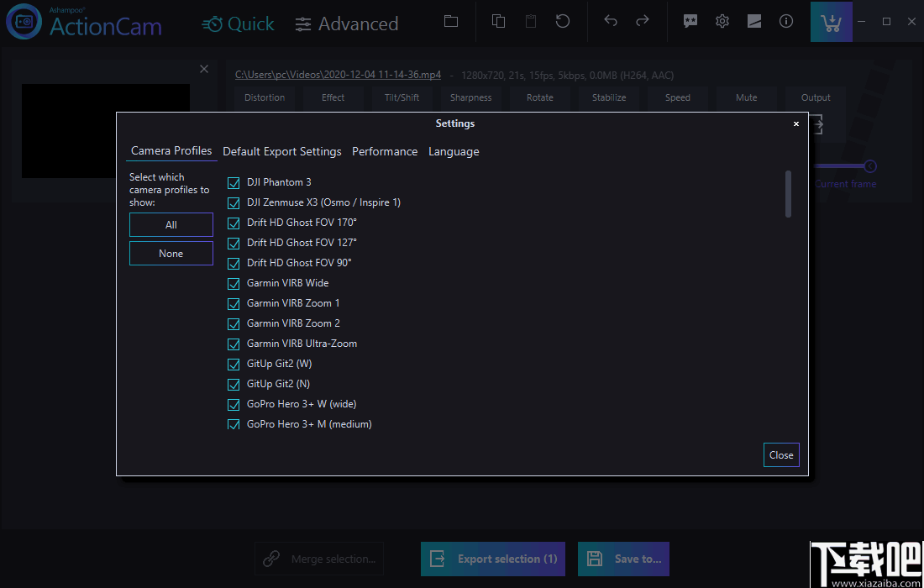Click the Sharpness option
Image resolution: width=924 pixels, height=588 pixels.
tap(471, 97)
